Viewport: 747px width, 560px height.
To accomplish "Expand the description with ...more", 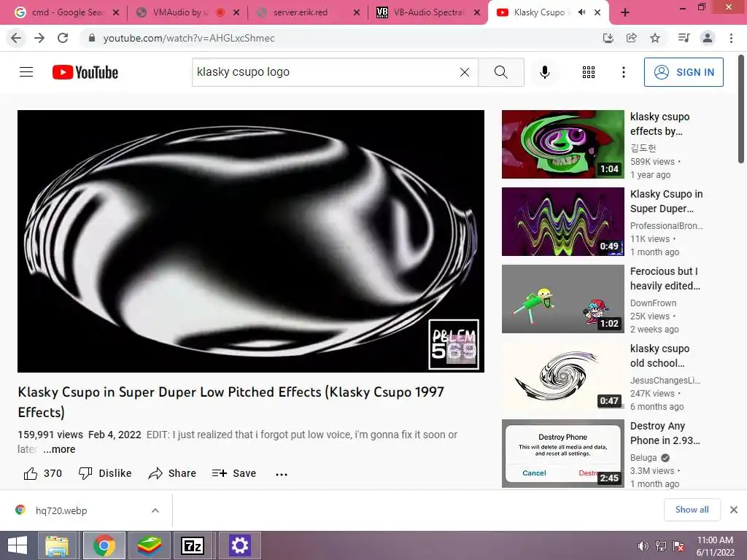I will point(59,449).
